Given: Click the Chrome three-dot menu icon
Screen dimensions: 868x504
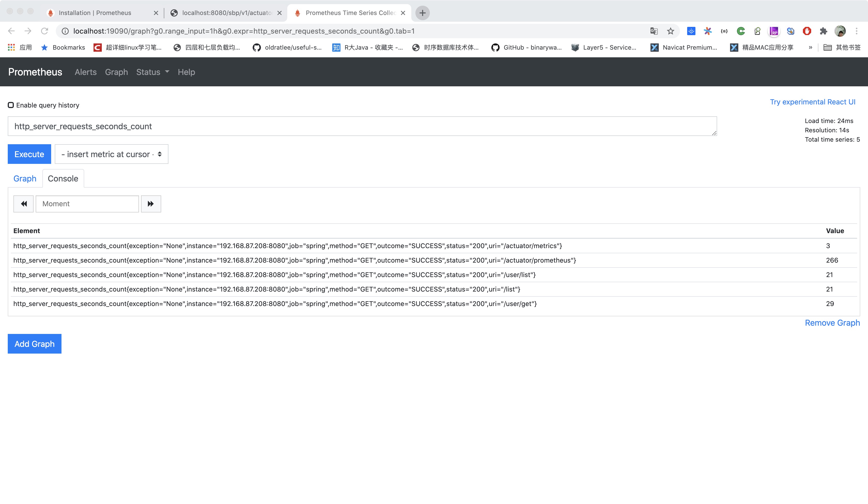Looking at the screenshot, I should (x=857, y=31).
